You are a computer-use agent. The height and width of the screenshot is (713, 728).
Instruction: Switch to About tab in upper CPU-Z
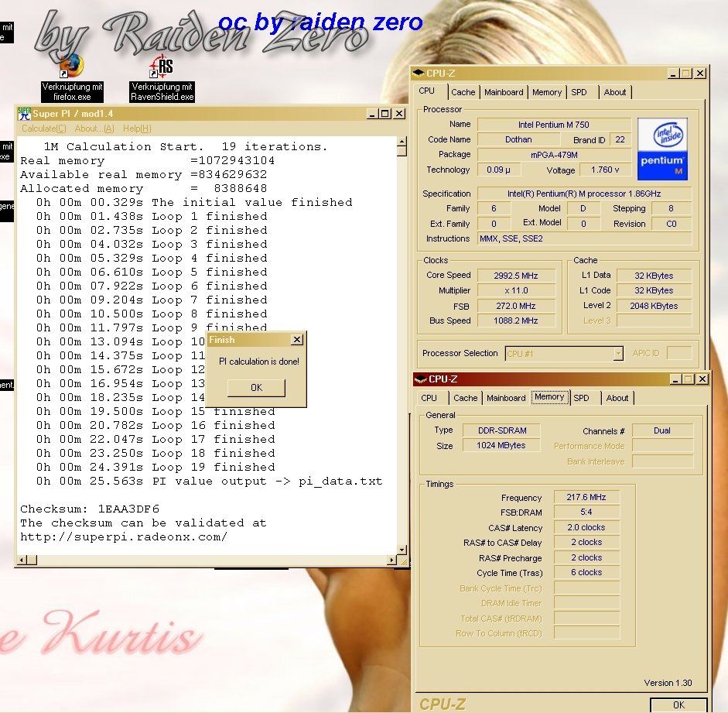click(615, 92)
